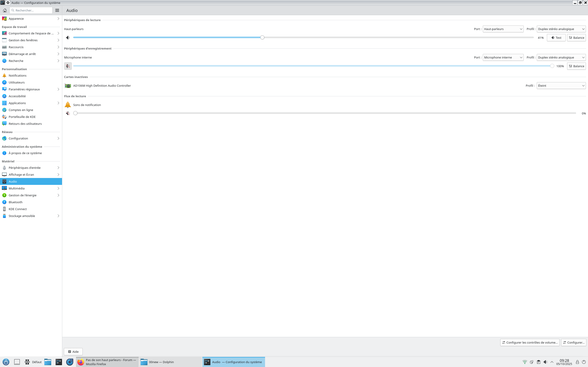Click Configurer les contrôles de volume button
The image size is (588, 367).
(529, 342)
